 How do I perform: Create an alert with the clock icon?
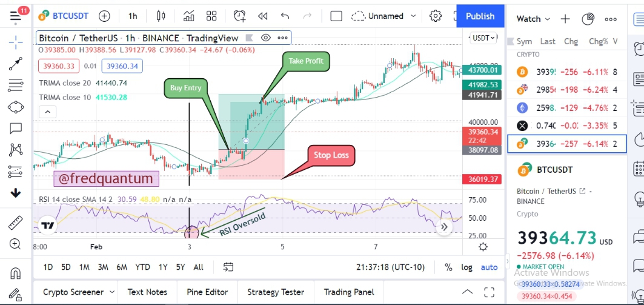tap(239, 16)
